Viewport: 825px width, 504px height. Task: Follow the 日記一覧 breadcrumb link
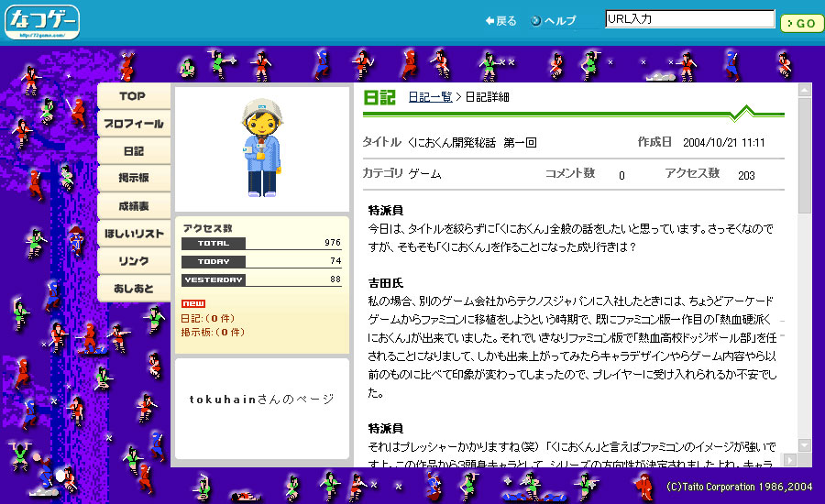pyautogui.click(x=430, y=97)
